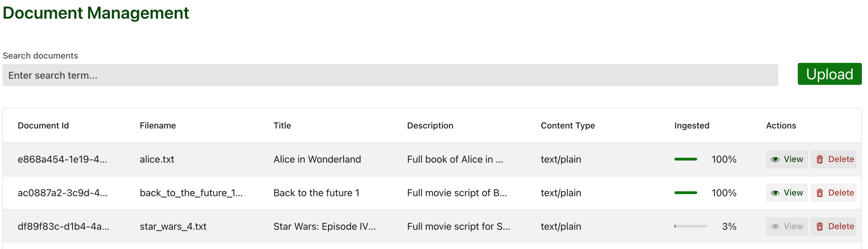
Task: Select document ID e868a454-1e19-4...
Action: (62, 159)
